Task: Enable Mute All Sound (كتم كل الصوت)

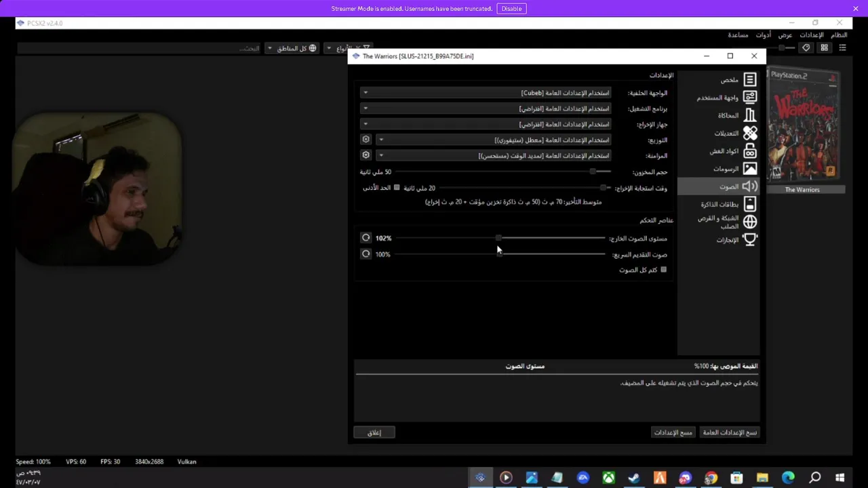Action: pos(663,270)
